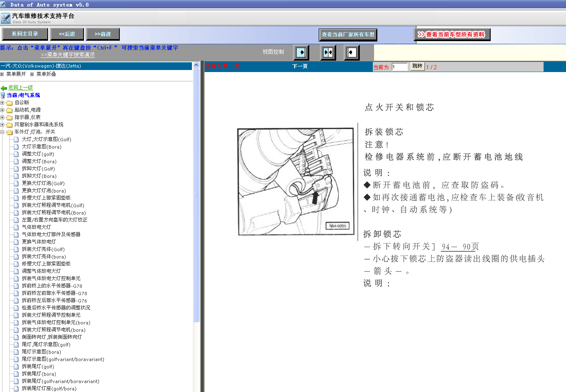Click the 返回上一级 link
566x392 pixels.
20,88
